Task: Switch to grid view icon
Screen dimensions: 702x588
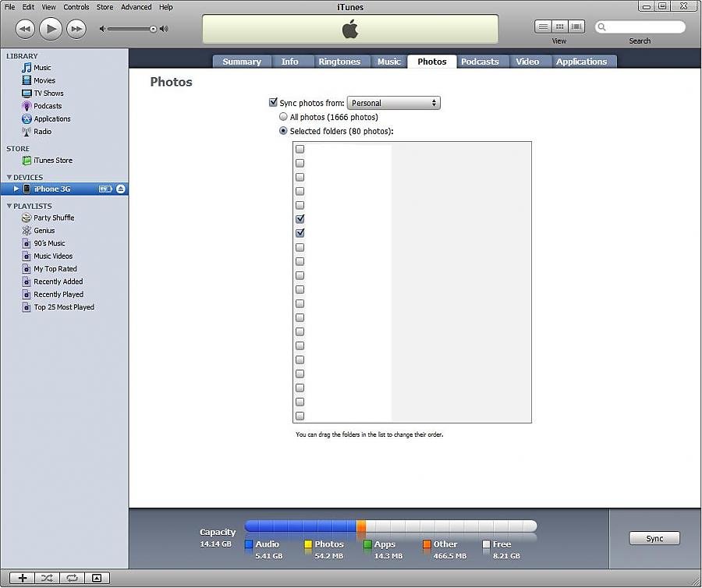Action: tap(559, 27)
